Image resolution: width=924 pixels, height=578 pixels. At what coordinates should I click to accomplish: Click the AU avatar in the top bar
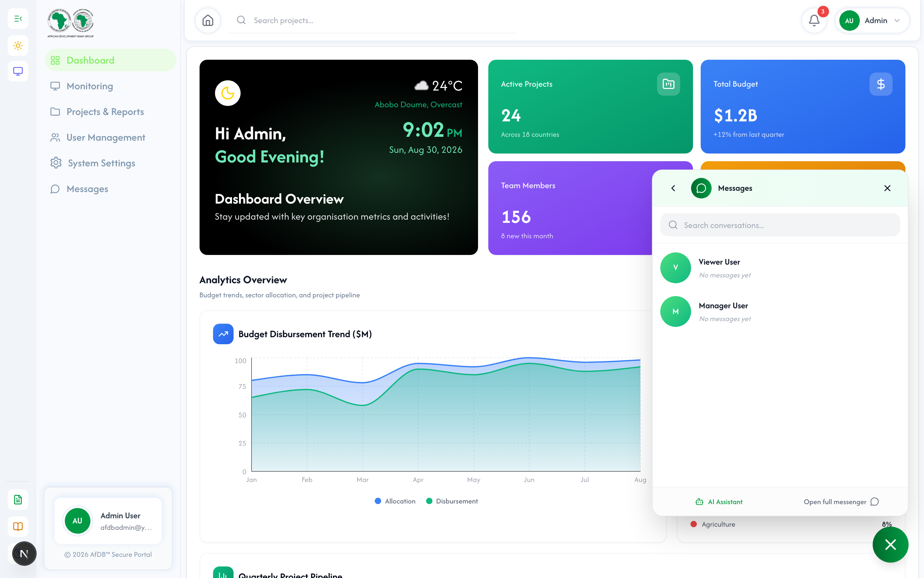(849, 21)
